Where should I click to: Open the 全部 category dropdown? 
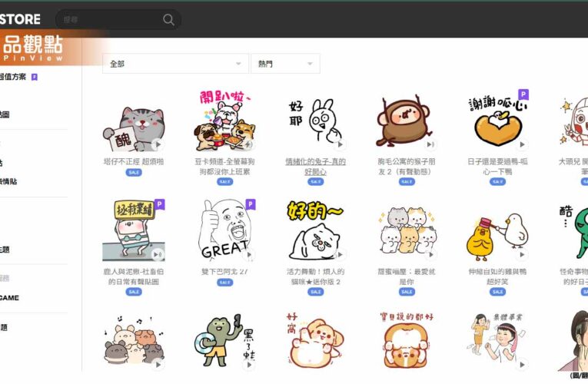[175, 64]
